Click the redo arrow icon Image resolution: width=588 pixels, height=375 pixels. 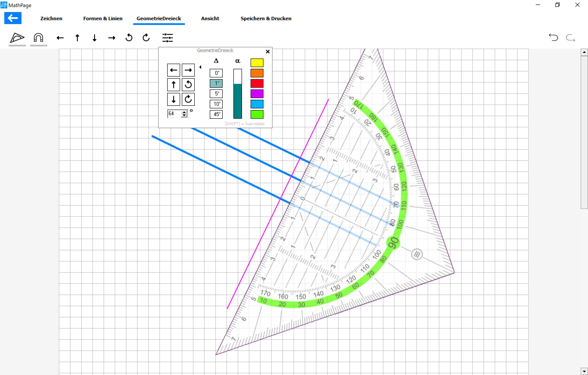click(570, 38)
